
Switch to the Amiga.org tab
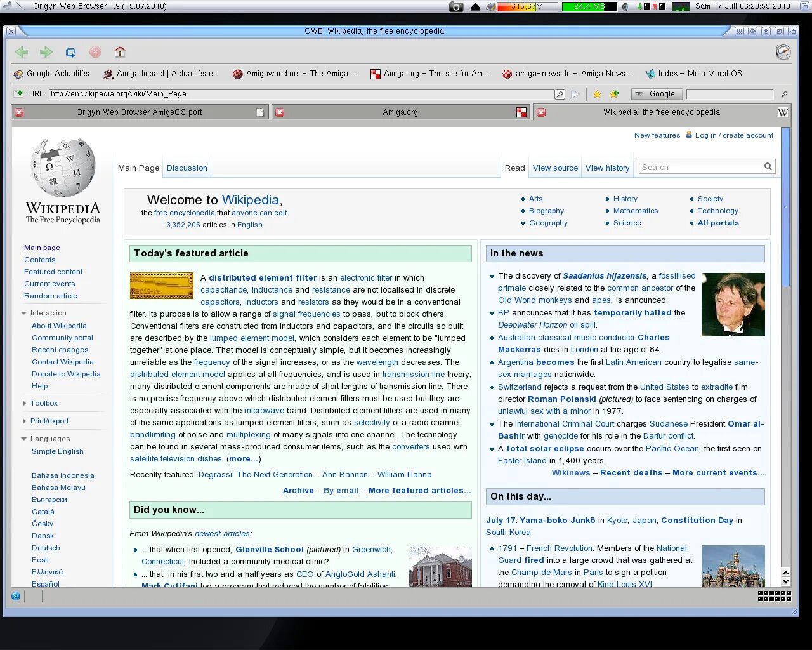point(400,112)
